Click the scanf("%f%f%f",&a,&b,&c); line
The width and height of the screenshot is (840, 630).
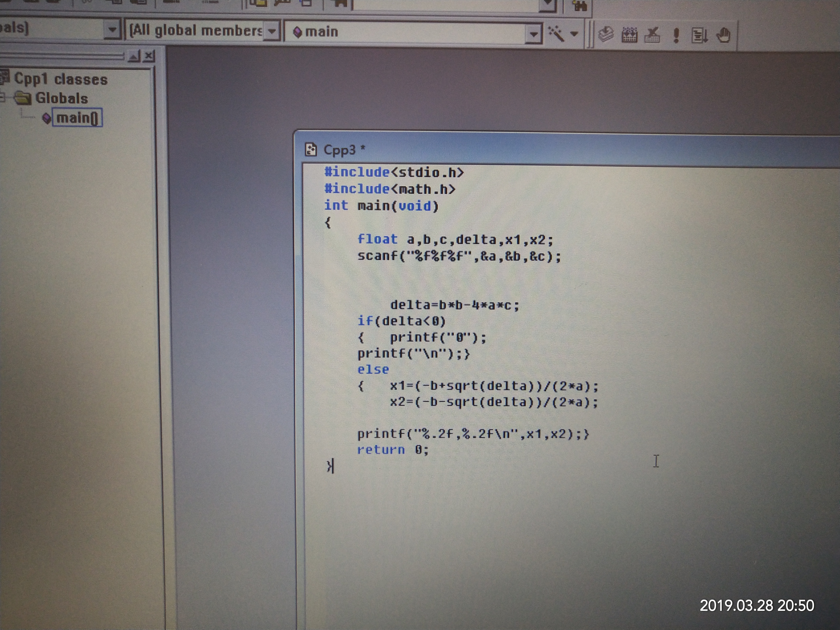point(459,256)
